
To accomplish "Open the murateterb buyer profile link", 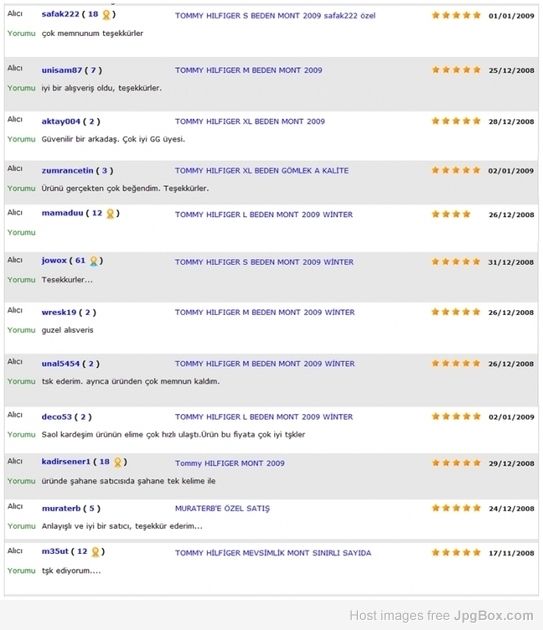I will click(x=61, y=508).
